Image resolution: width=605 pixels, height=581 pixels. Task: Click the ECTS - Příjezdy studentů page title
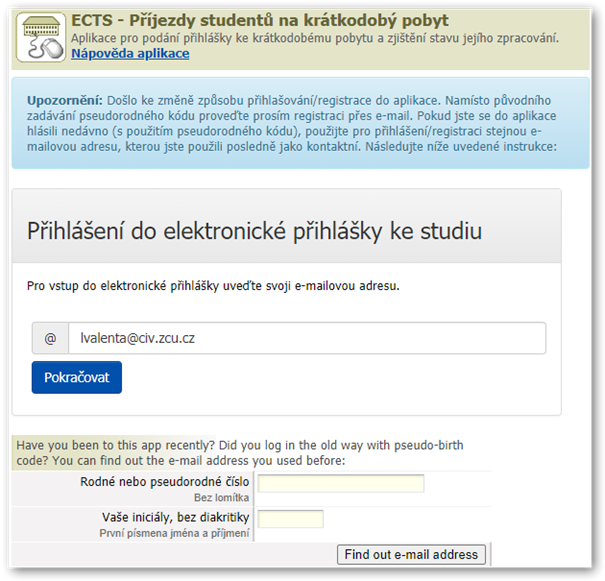(260, 20)
